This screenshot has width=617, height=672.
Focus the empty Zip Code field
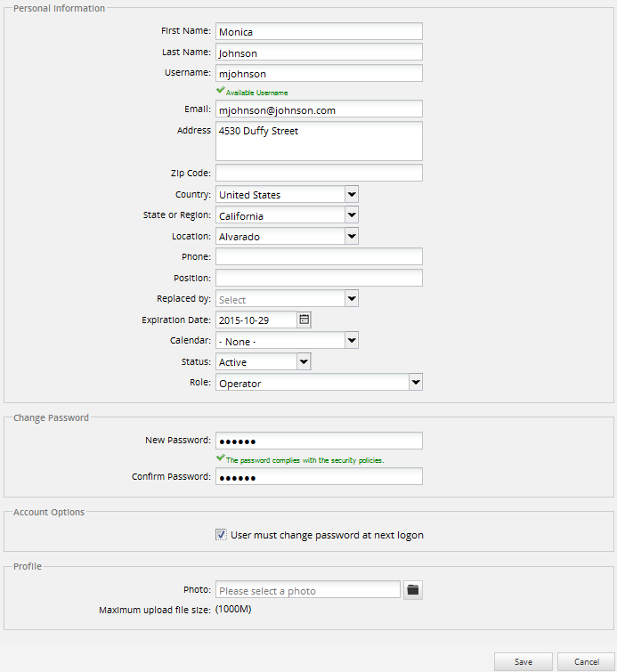coord(319,173)
